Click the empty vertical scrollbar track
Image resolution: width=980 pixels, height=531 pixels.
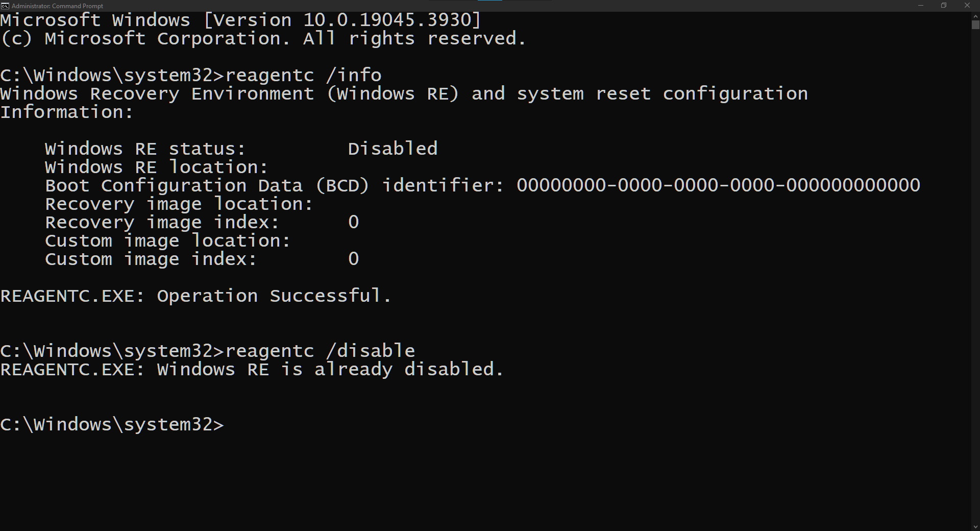(975, 276)
